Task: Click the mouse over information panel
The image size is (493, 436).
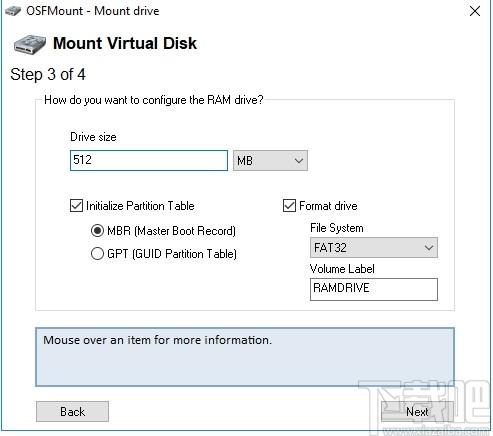Action: (x=245, y=357)
